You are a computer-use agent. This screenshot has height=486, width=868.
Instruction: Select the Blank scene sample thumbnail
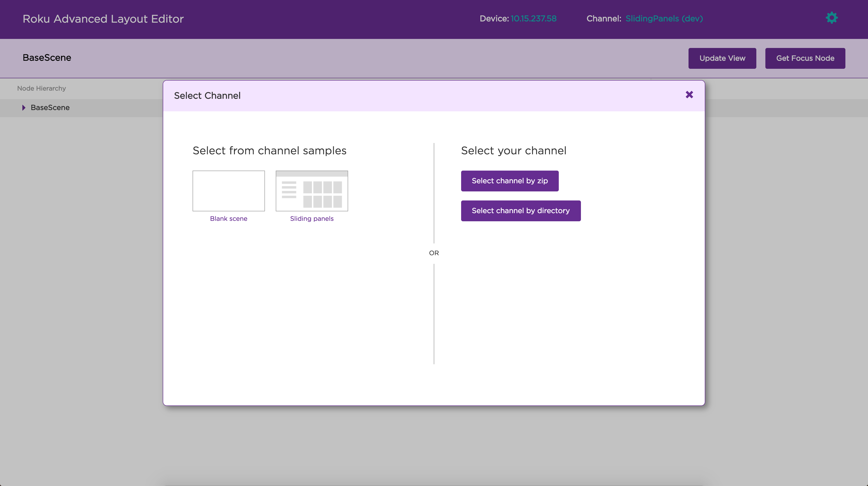pos(229,191)
